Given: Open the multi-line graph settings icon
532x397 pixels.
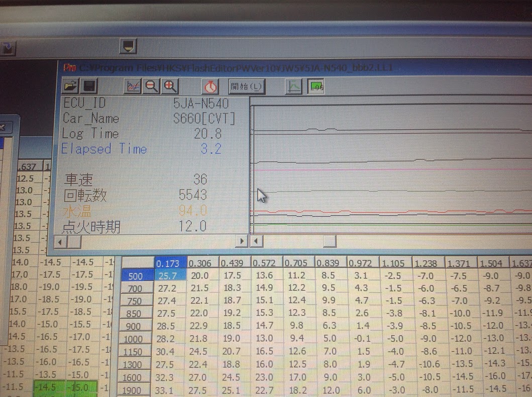Looking at the screenshot, I should [133, 86].
